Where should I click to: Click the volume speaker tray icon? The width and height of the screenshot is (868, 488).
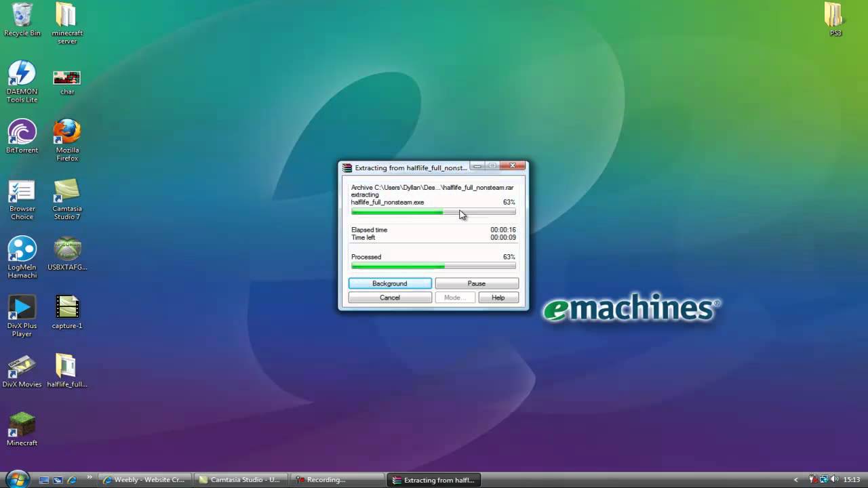(835, 480)
